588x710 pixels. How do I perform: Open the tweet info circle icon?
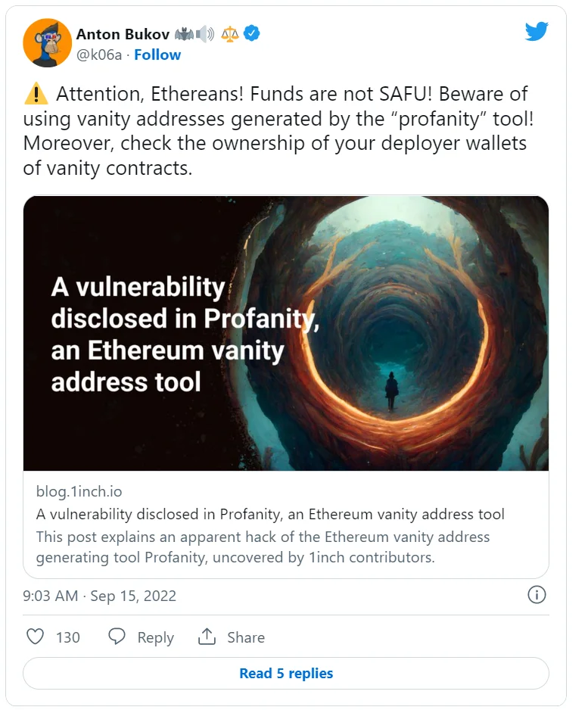click(x=536, y=595)
